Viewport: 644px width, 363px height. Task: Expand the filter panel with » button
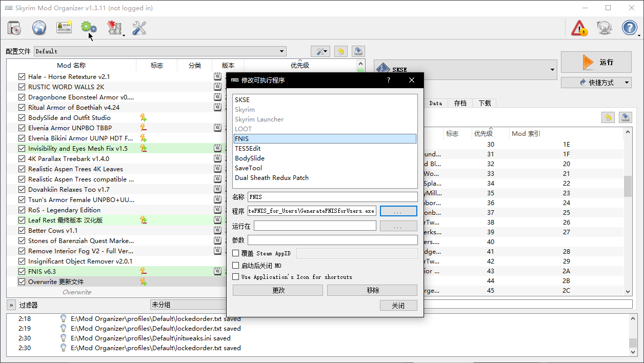click(11, 305)
